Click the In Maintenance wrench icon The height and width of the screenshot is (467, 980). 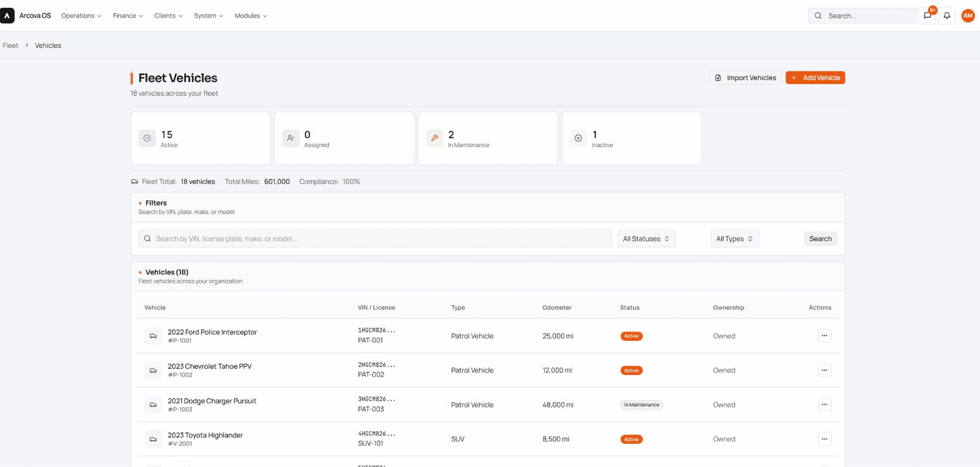click(x=435, y=138)
